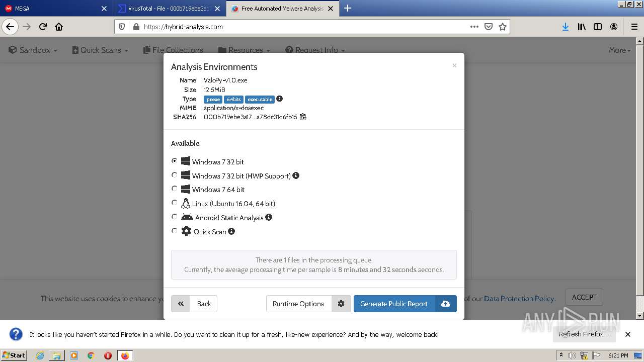Dismiss the Firefox refresh notification
The height and width of the screenshot is (362, 644).
pyautogui.click(x=627, y=334)
